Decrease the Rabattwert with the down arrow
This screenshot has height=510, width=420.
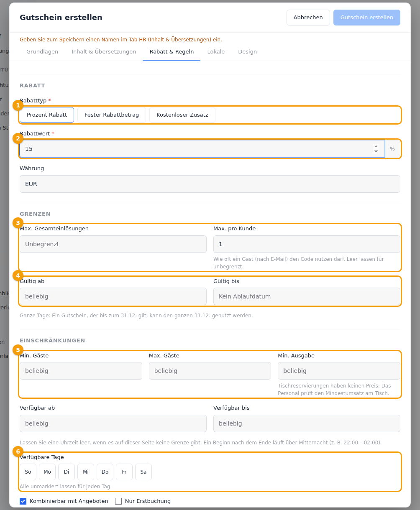tap(376, 151)
